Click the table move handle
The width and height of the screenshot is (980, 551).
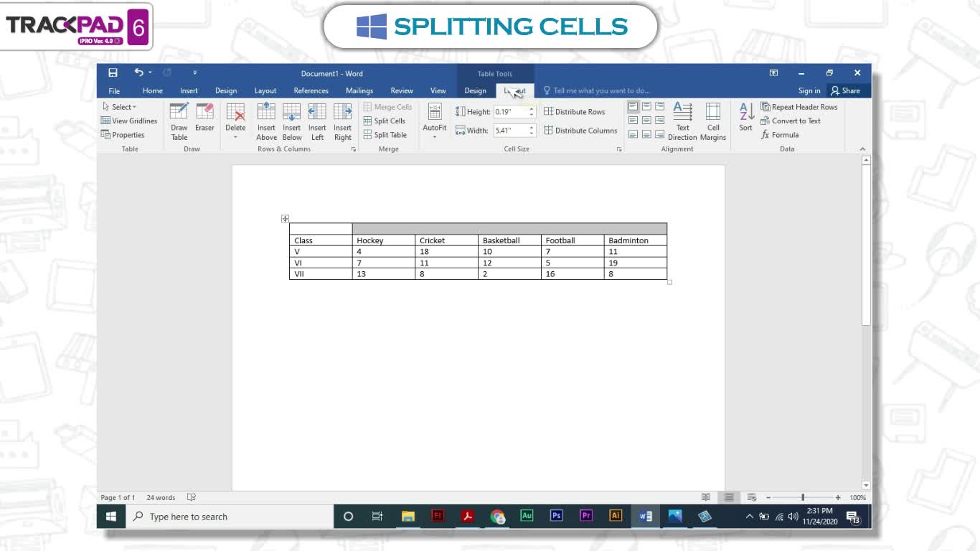285,219
